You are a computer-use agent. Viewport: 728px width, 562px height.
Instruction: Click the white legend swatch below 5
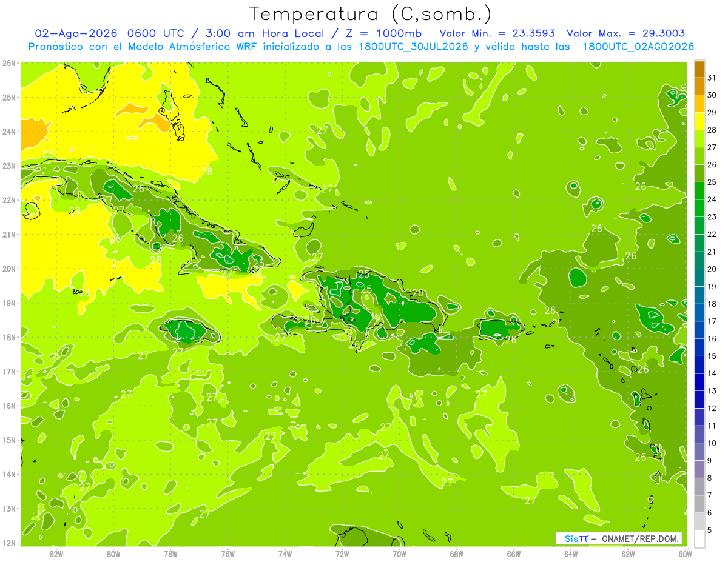699,538
